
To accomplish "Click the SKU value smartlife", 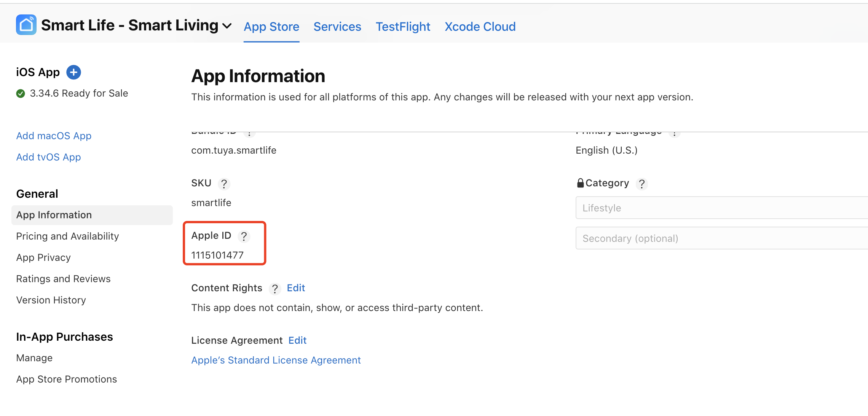I will (211, 203).
